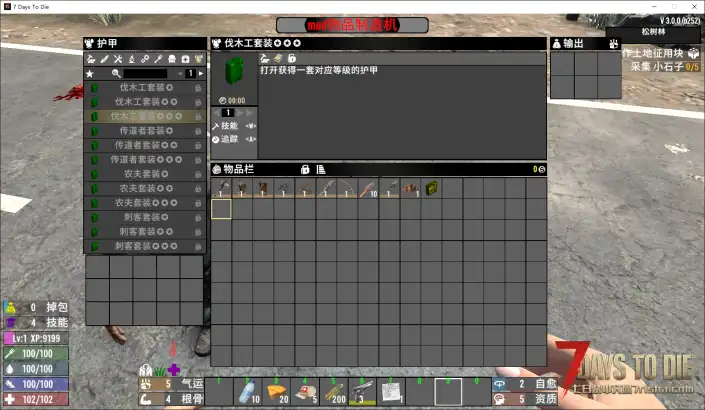This screenshot has width=705, height=410.
Task: Toggle the favorites star filter
Action: [x=90, y=74]
